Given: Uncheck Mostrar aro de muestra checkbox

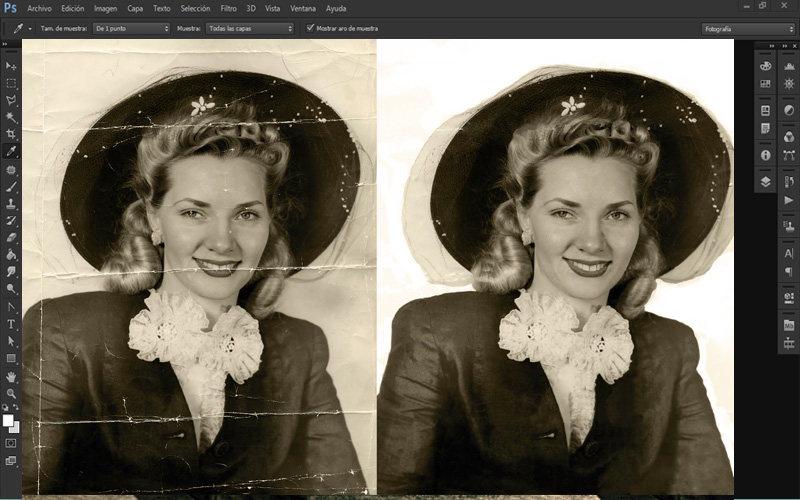Looking at the screenshot, I should tap(310, 28).
